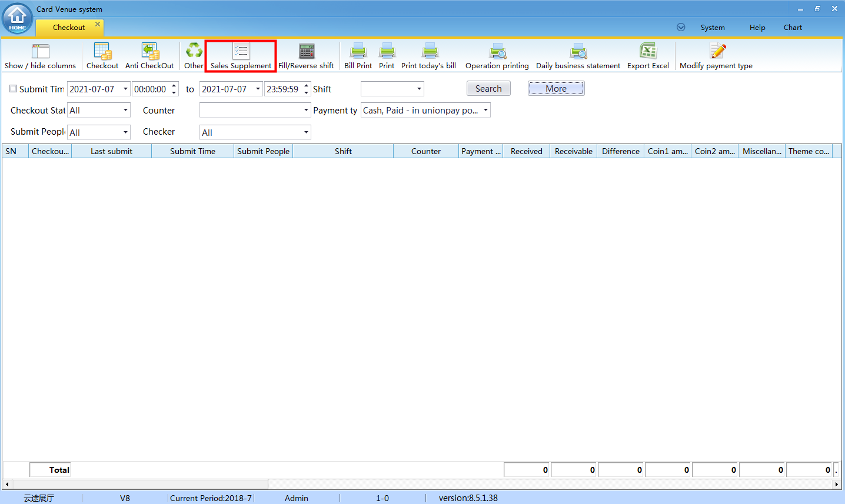Click Admin in the status bar
This screenshot has width=845, height=504.
click(x=297, y=498)
